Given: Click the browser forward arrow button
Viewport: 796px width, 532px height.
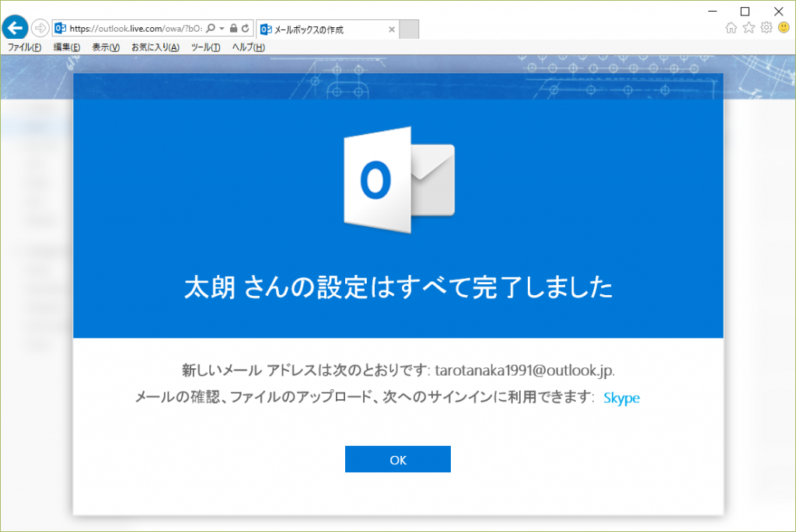Looking at the screenshot, I should point(40,28).
